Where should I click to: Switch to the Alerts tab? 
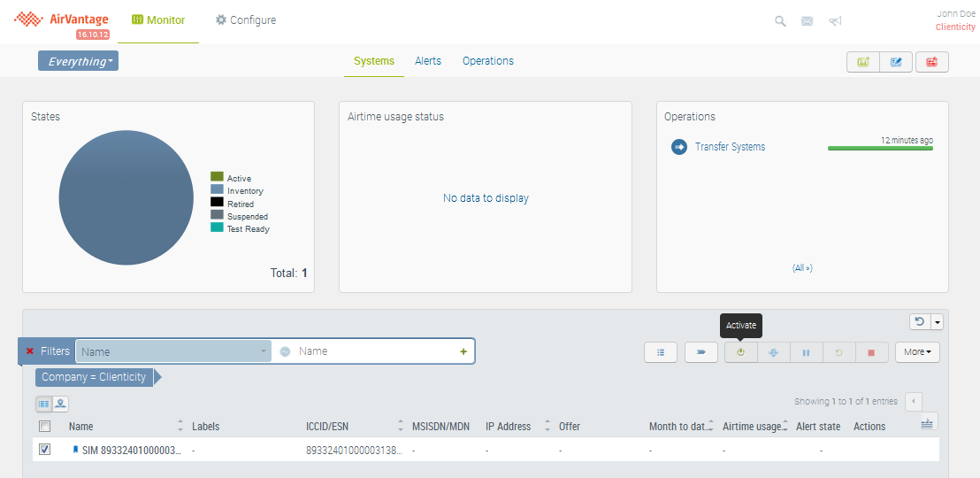(x=428, y=61)
